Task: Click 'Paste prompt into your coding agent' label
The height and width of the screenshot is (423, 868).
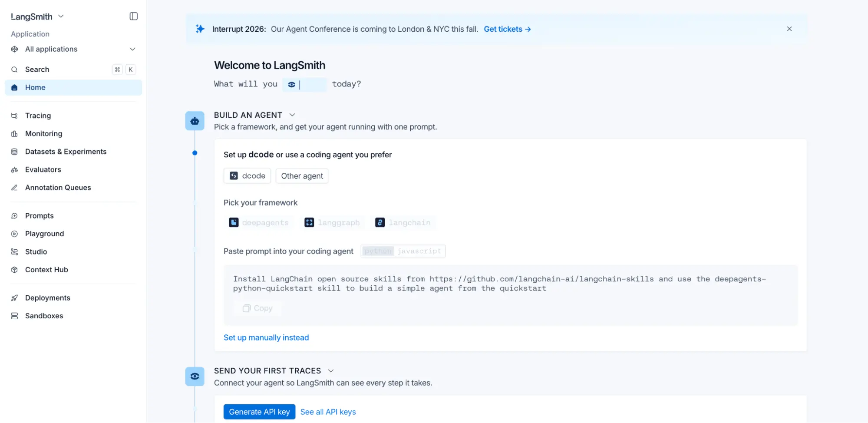Action: point(288,251)
